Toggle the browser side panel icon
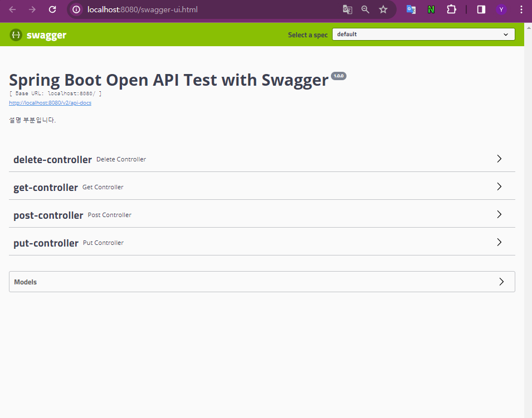 coord(481,9)
